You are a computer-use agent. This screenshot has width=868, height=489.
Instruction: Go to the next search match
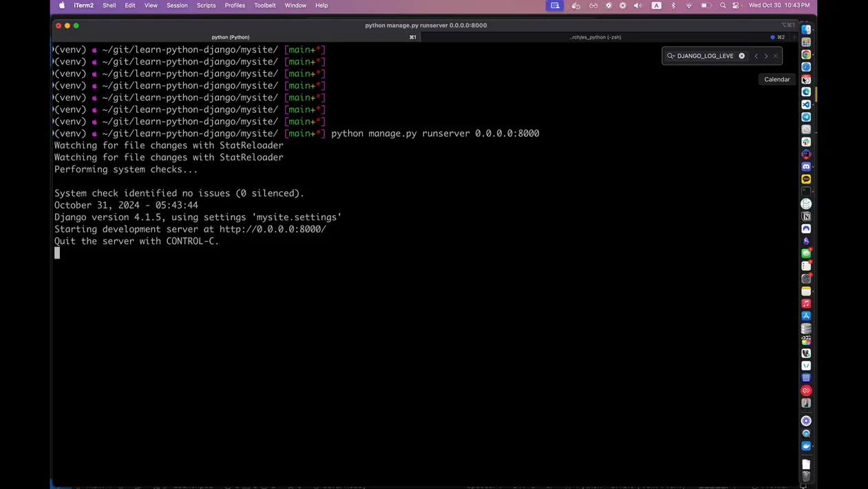click(766, 56)
